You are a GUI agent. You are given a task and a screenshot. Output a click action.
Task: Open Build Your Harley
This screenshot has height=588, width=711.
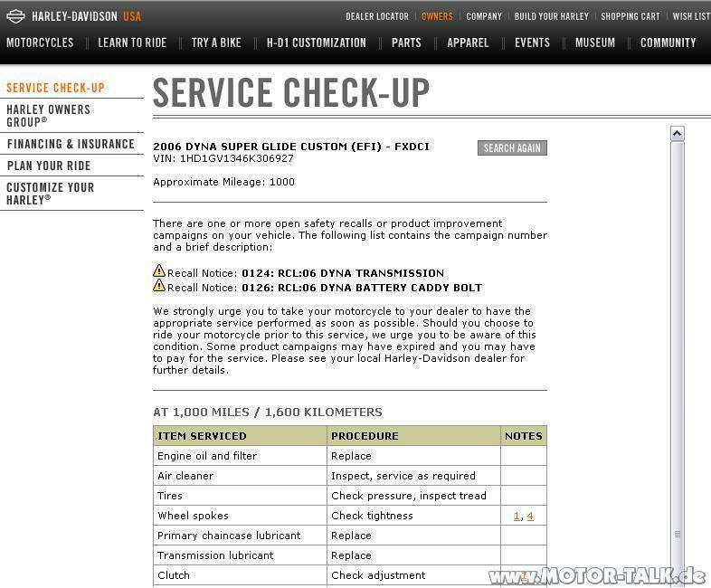[x=552, y=16]
